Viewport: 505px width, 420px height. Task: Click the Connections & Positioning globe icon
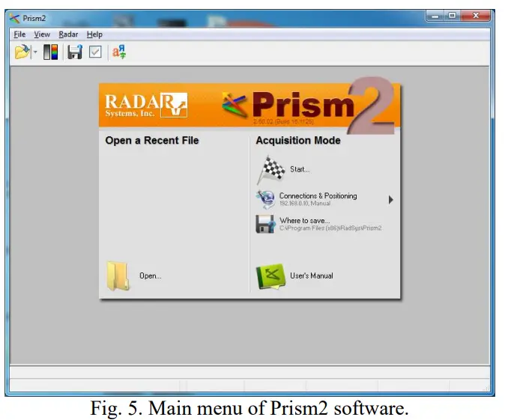(266, 199)
